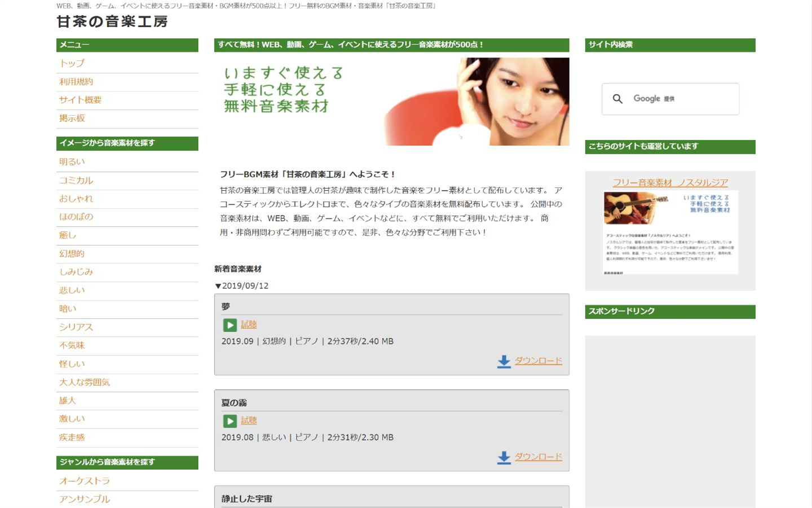Image resolution: width=812 pixels, height=508 pixels.
Task: Go to サイト概要 page
Action: coord(81,100)
